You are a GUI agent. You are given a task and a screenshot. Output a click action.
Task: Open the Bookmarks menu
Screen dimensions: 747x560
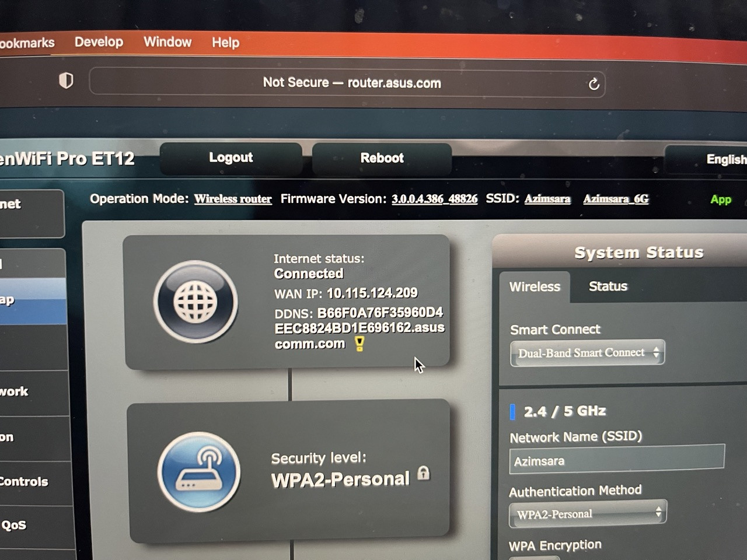[x=27, y=43]
